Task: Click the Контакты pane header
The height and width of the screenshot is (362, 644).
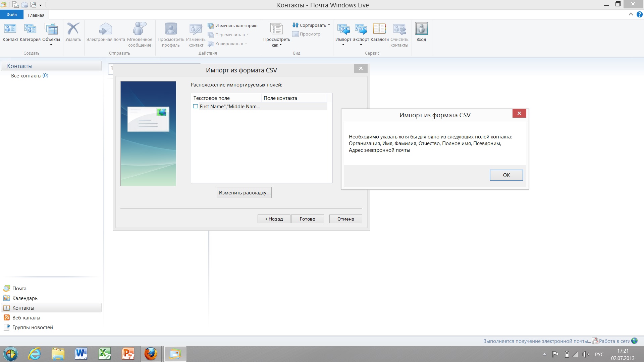Action: pos(51,66)
